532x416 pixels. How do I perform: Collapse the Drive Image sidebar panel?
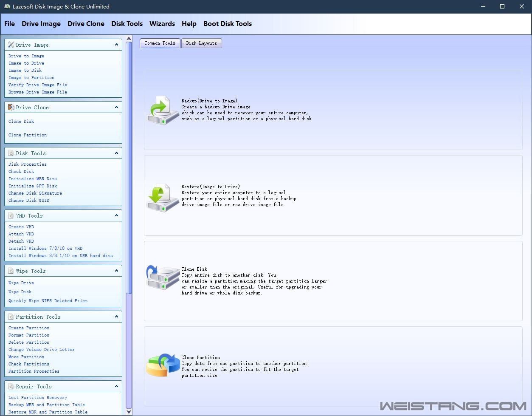click(116, 45)
